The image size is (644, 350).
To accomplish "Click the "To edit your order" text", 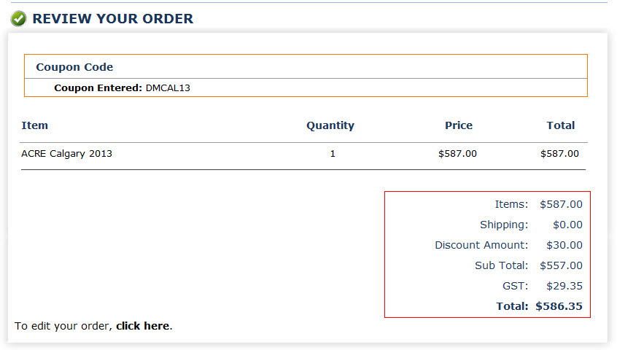I will point(63,326).
